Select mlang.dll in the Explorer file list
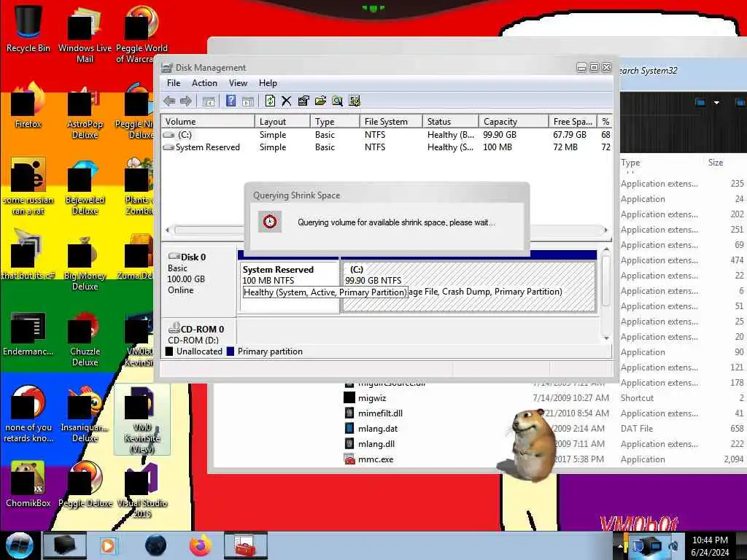Viewport: 747px width, 560px height. coord(376,444)
